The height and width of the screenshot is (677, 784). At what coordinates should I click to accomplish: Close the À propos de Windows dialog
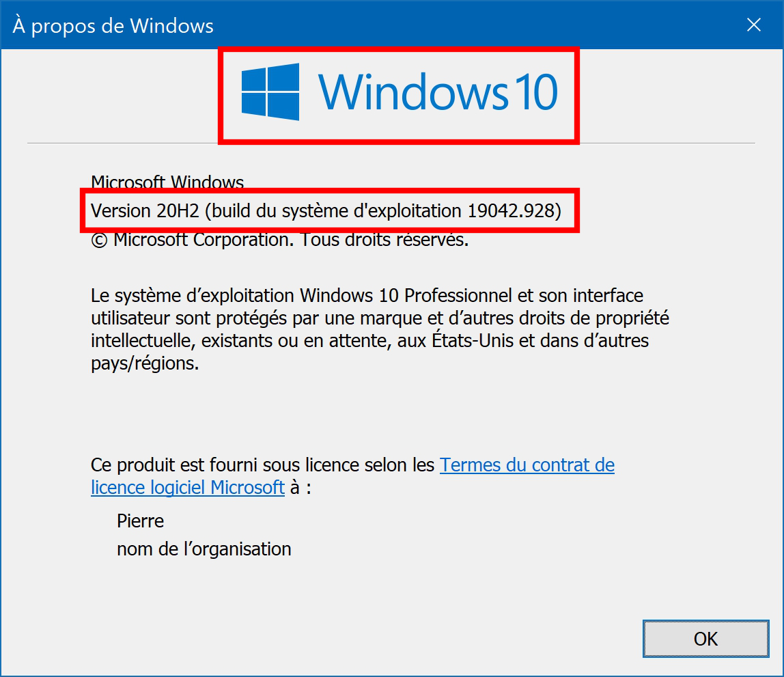tap(753, 25)
